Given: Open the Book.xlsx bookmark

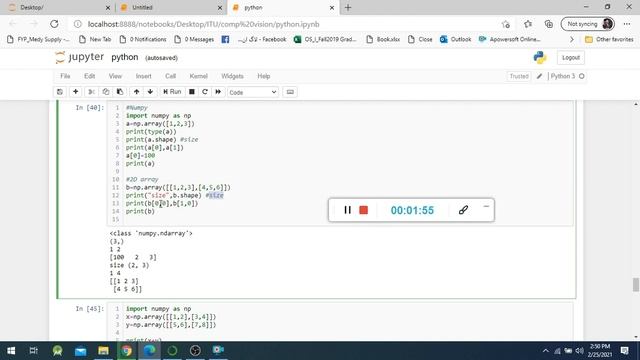Looking at the screenshot, I should pyautogui.click(x=383, y=40).
